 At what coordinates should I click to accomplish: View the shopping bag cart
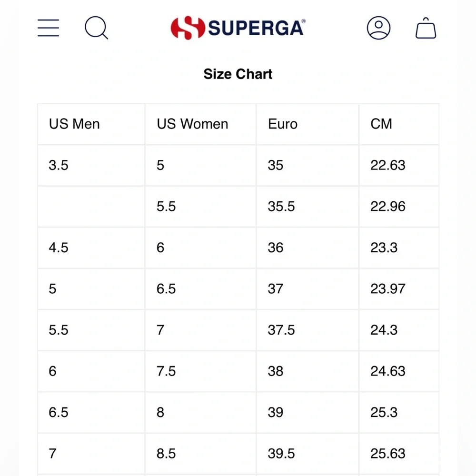pos(426,28)
